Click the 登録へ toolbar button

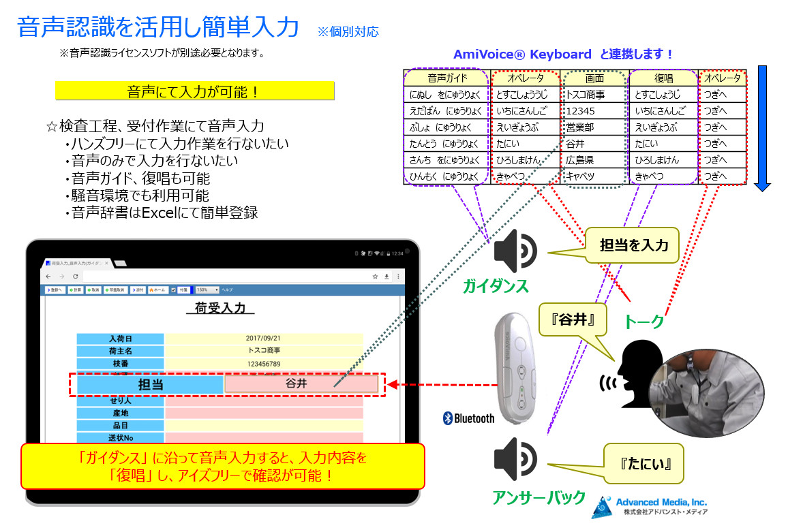(x=55, y=290)
